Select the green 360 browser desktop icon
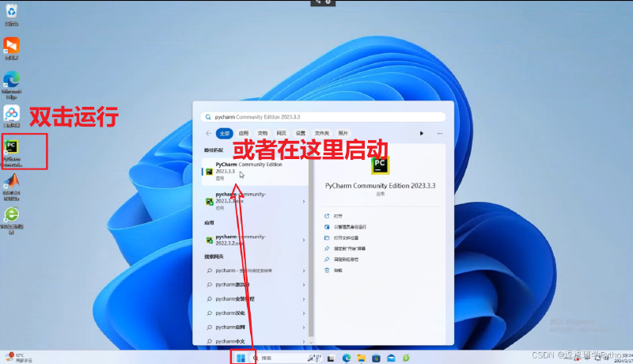This screenshot has height=364, width=633. coord(11,220)
